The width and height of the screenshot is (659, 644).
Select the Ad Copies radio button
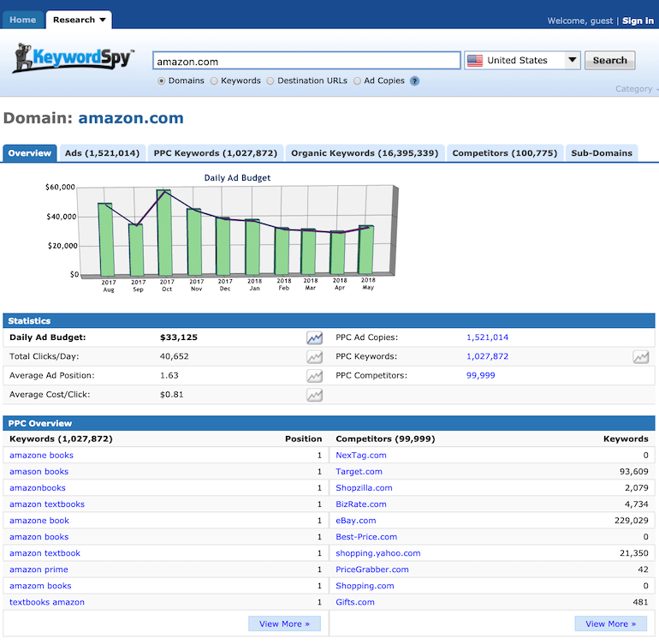click(x=357, y=80)
